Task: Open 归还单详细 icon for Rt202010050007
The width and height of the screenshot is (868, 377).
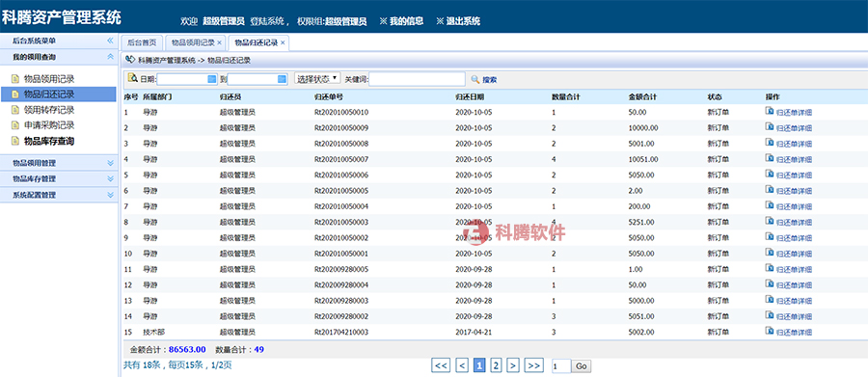Action: [x=770, y=159]
